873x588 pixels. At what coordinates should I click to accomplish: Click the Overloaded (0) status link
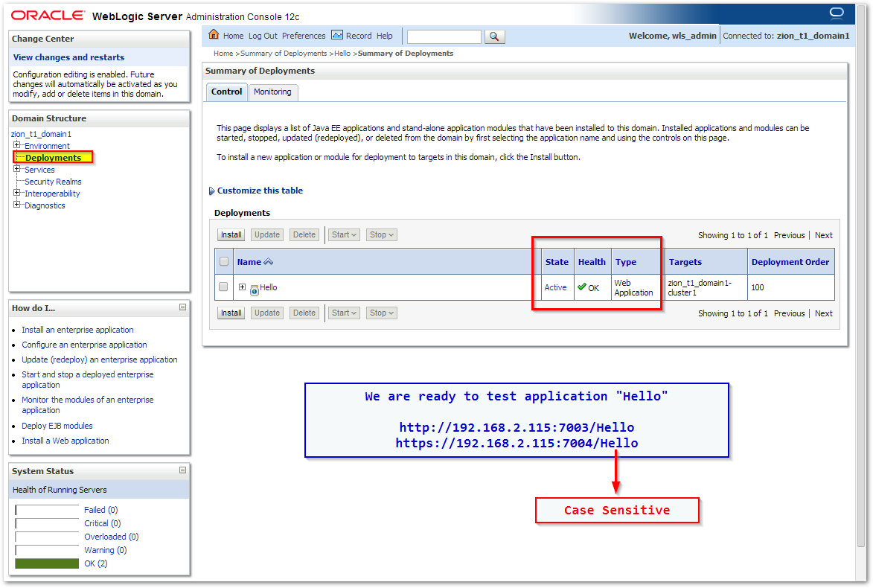[112, 537]
